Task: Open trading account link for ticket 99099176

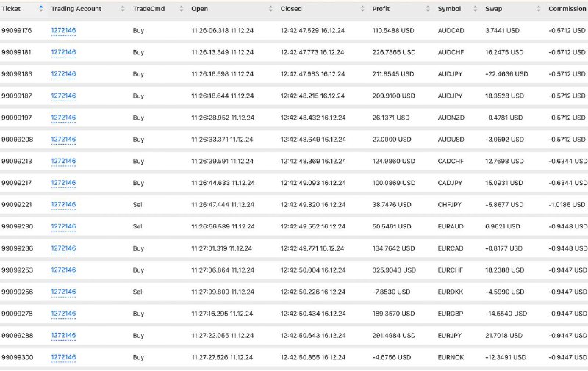Action: pyautogui.click(x=63, y=30)
